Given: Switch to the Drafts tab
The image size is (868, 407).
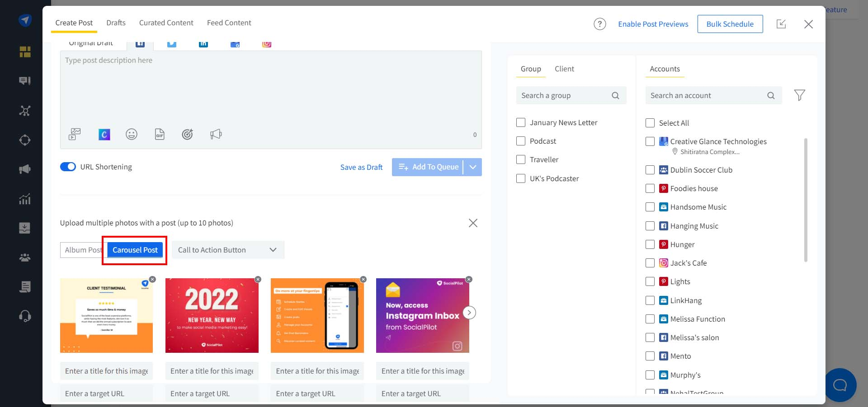Looking at the screenshot, I should point(116,23).
